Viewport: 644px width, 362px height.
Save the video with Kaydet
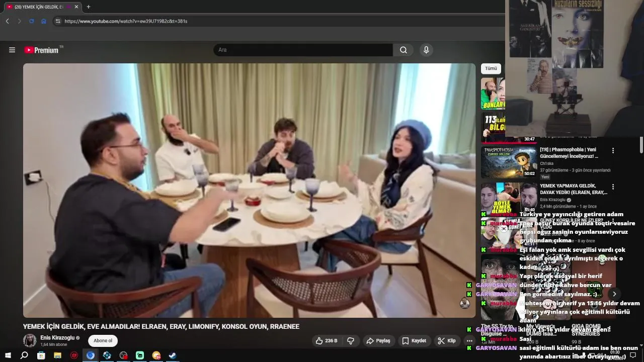[414, 340]
